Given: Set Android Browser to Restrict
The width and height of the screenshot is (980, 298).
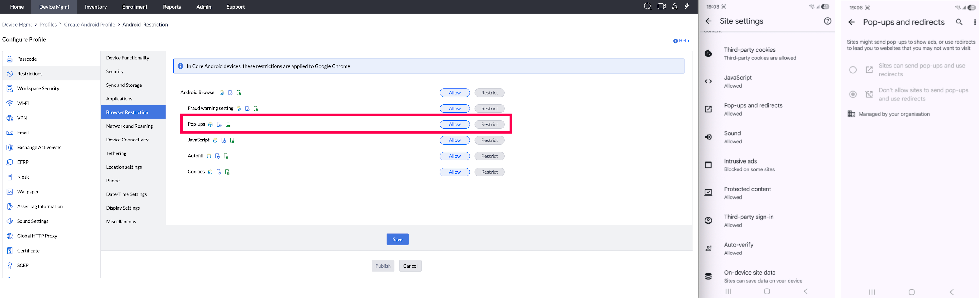Looking at the screenshot, I should (x=489, y=93).
